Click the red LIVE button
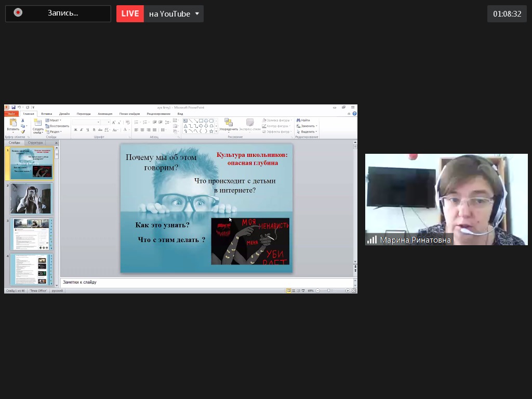The image size is (532, 399). [130, 14]
